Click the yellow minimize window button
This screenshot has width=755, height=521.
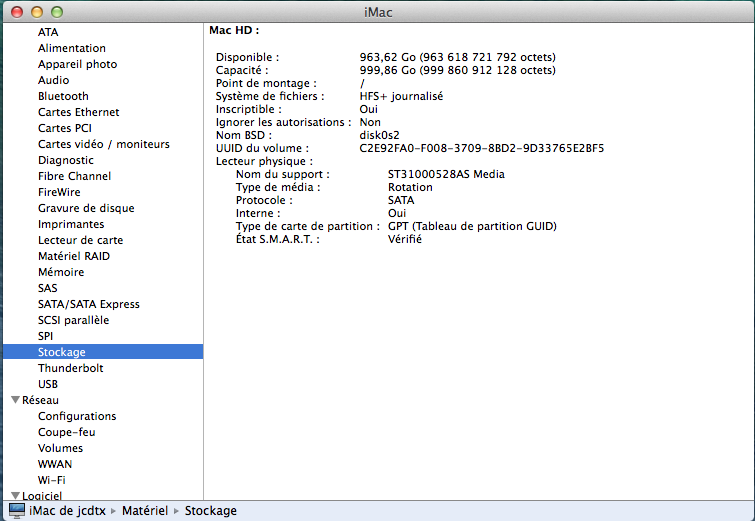[x=36, y=12]
